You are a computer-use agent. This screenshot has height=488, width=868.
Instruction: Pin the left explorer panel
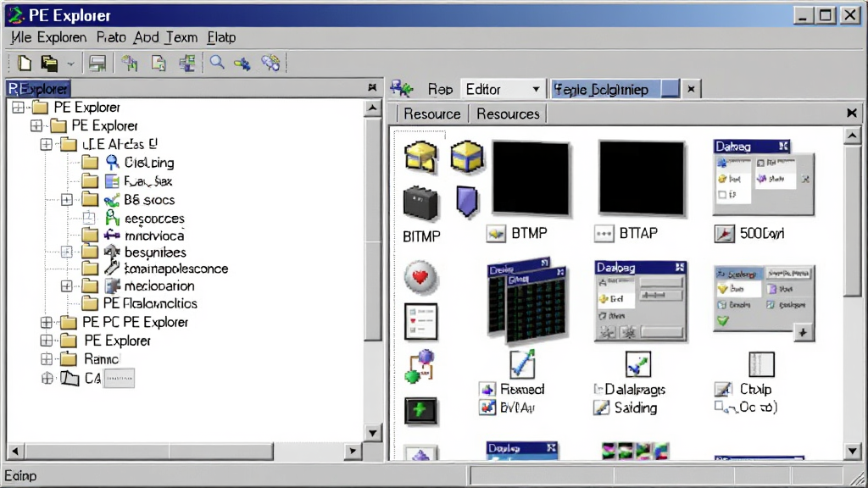coord(372,87)
